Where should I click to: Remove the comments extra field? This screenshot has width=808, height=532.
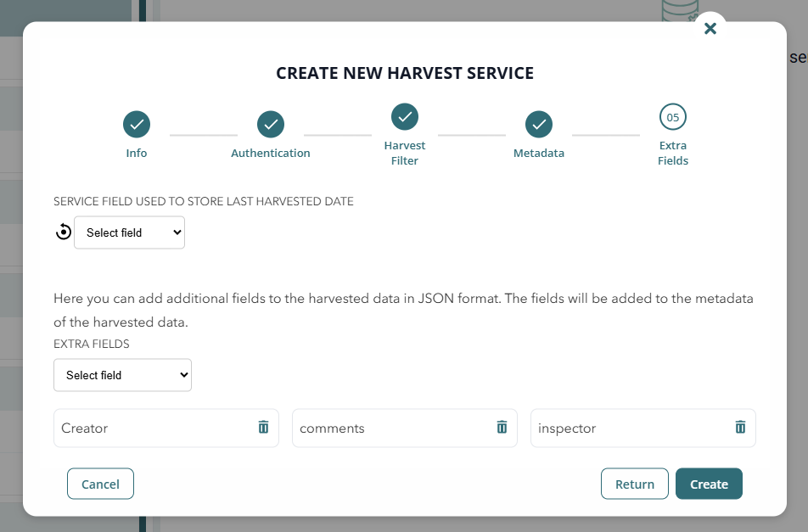tap(502, 428)
